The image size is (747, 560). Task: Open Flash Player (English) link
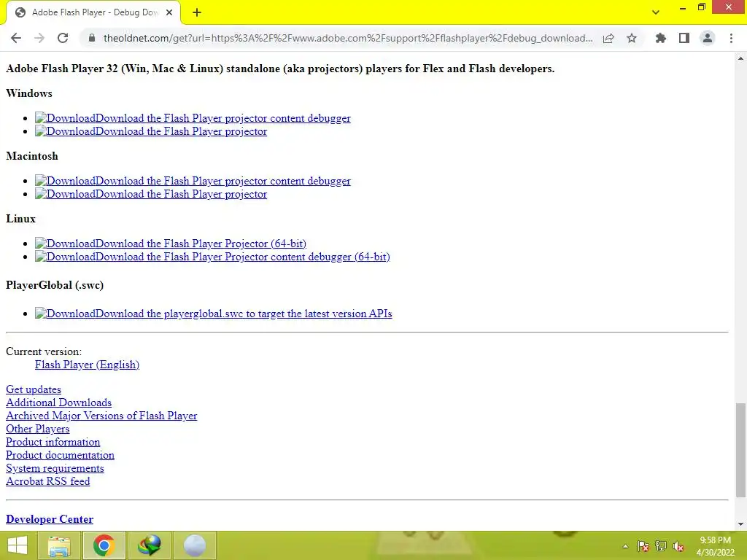coord(88,365)
